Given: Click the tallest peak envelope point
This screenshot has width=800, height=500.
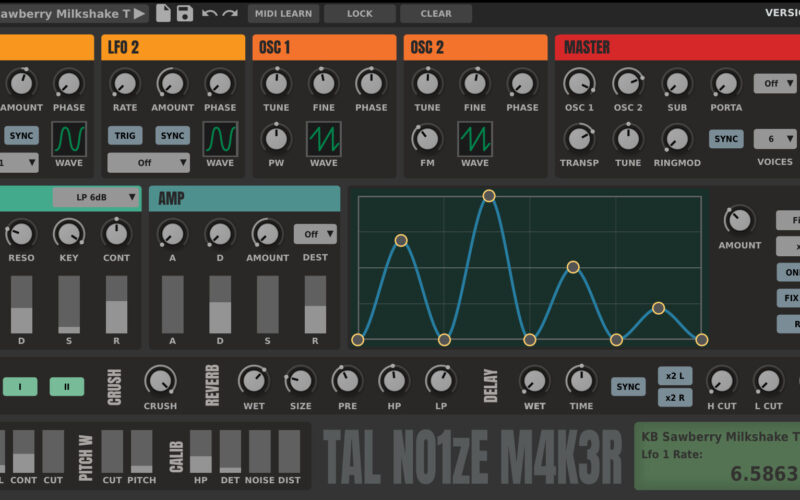Looking at the screenshot, I should pos(489,196).
